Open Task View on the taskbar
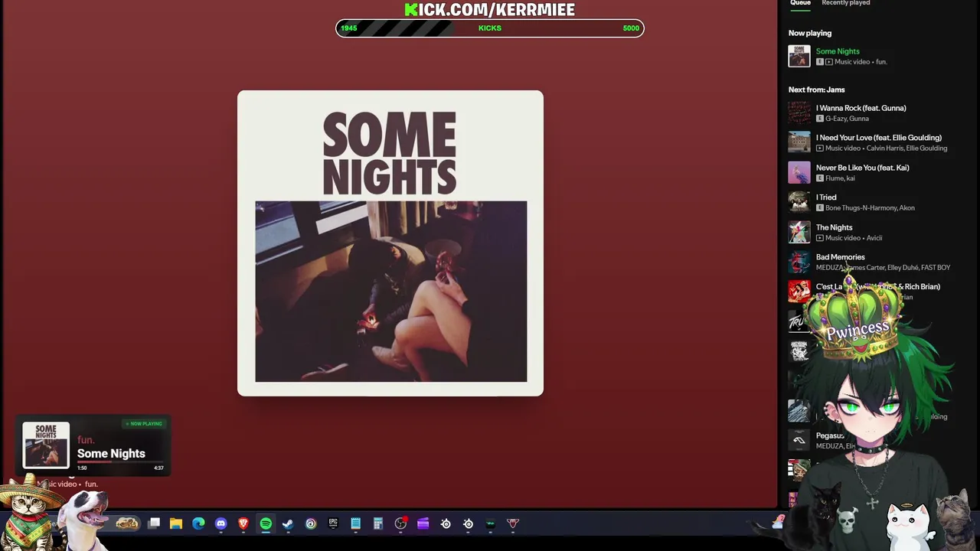 point(154,523)
